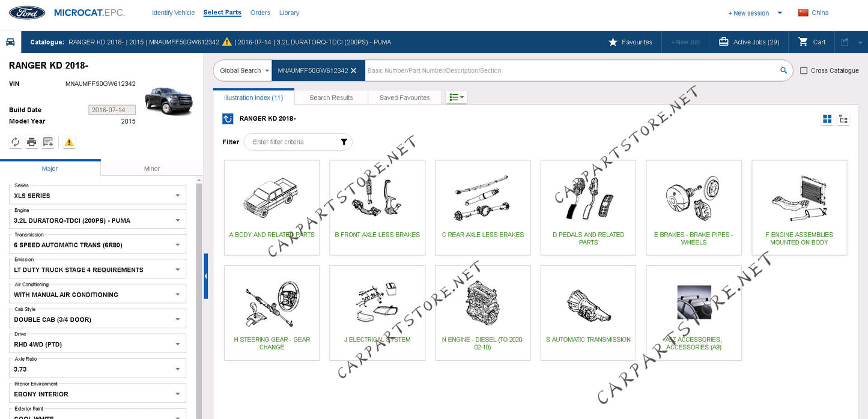Click the refresh icon under Build Date
Viewport: 868px width, 419px height.
(x=15, y=142)
